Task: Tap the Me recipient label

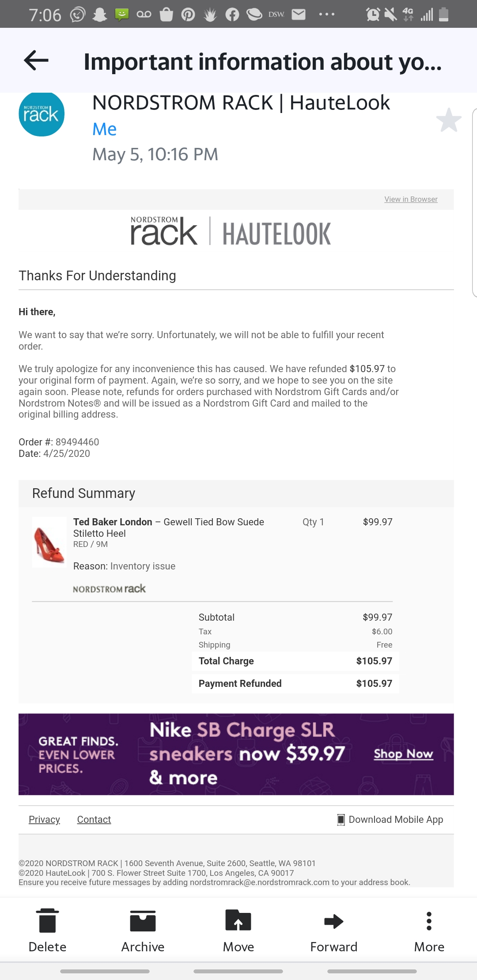Action: point(104,129)
